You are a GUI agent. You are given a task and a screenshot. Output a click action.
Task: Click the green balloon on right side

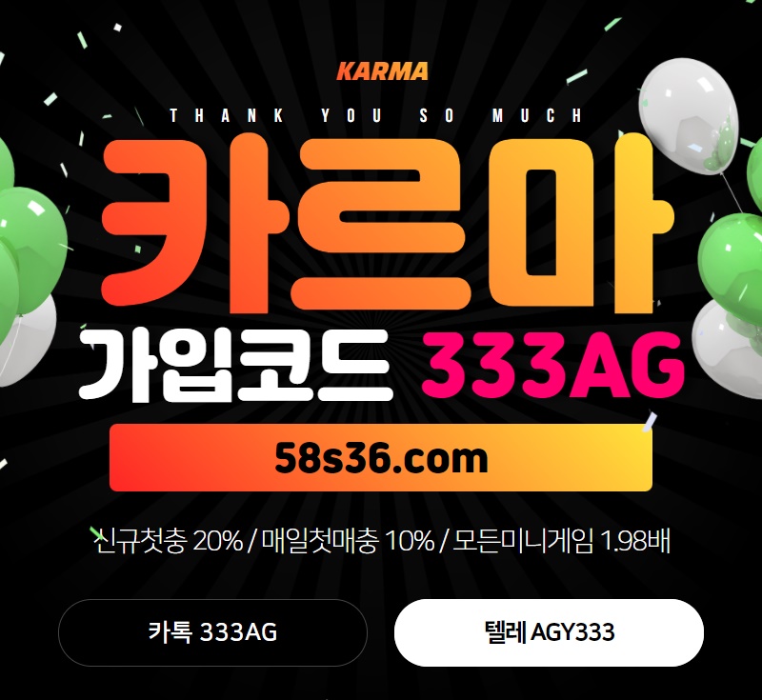coord(729,262)
